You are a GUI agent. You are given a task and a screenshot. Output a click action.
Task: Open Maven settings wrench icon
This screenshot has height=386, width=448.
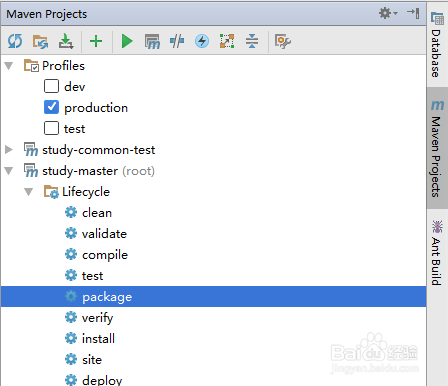[283, 41]
